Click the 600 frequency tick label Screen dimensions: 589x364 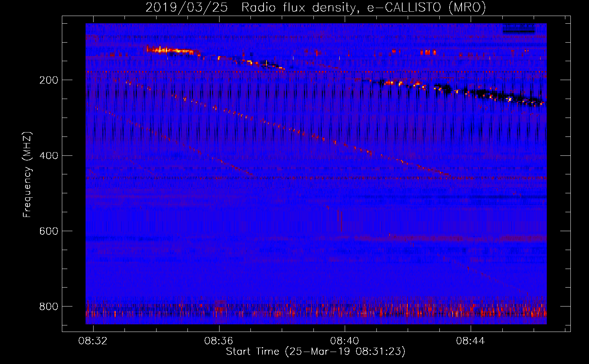49,232
